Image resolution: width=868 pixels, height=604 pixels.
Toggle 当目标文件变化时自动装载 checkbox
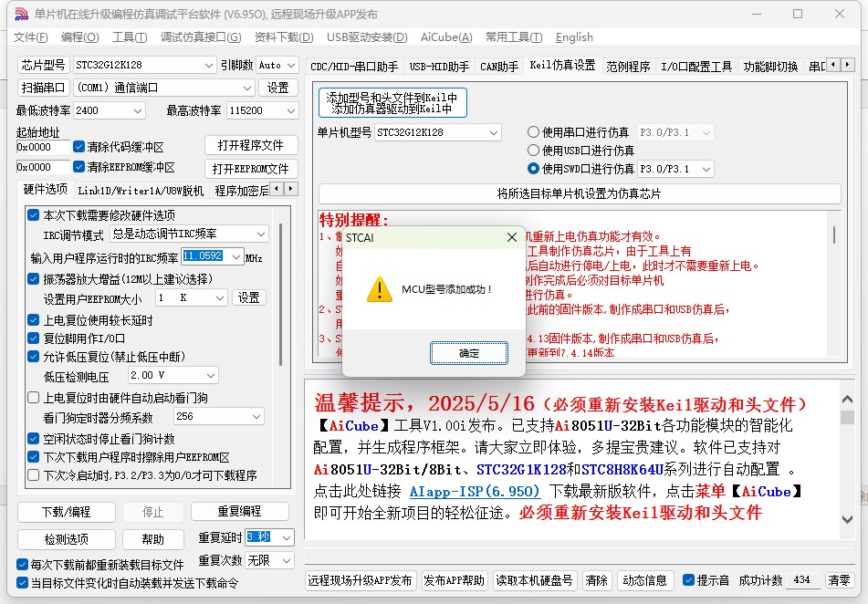[22, 582]
